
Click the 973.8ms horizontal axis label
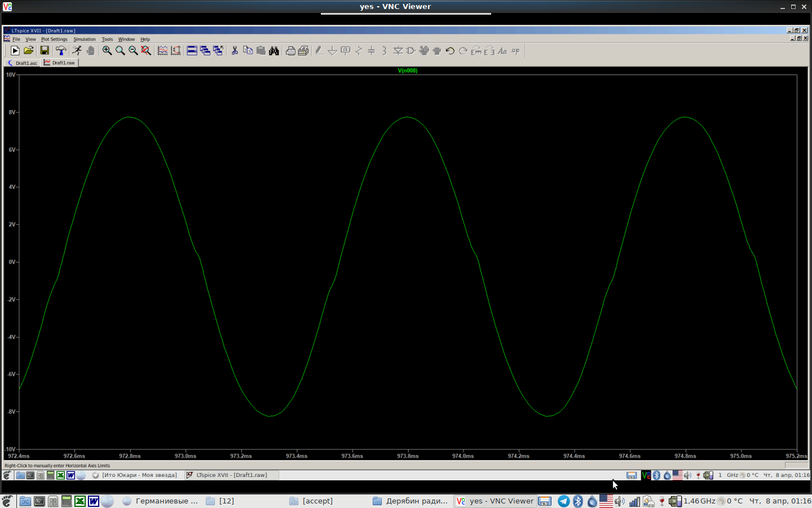(408, 456)
